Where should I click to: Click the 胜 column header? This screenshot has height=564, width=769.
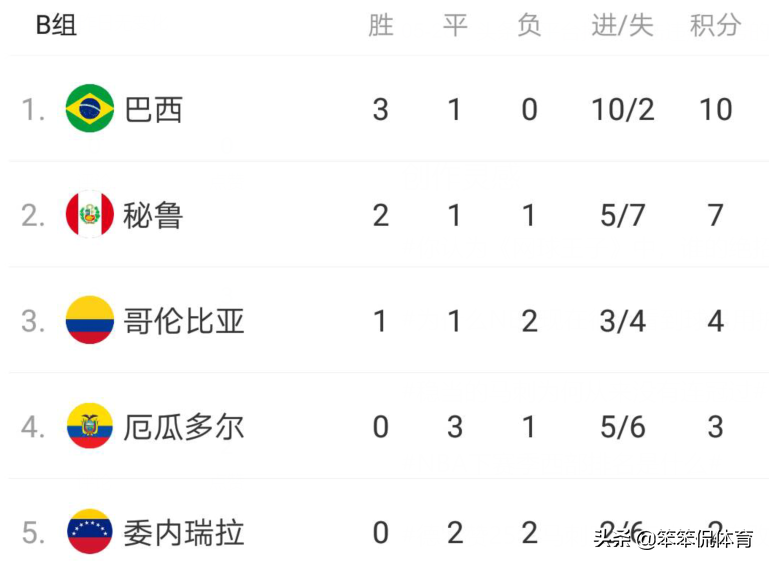(381, 25)
